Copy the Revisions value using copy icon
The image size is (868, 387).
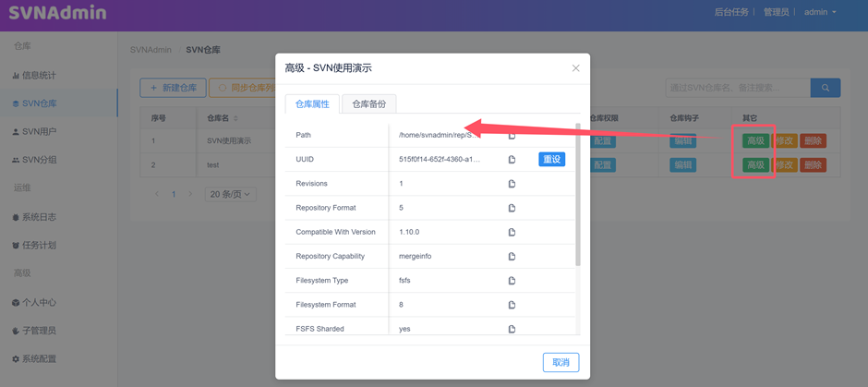(512, 184)
